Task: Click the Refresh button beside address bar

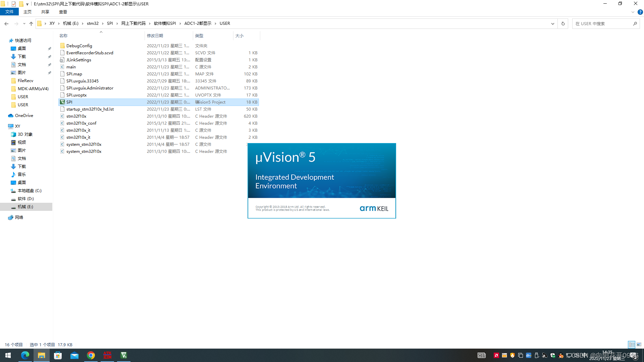Action: click(563, 24)
